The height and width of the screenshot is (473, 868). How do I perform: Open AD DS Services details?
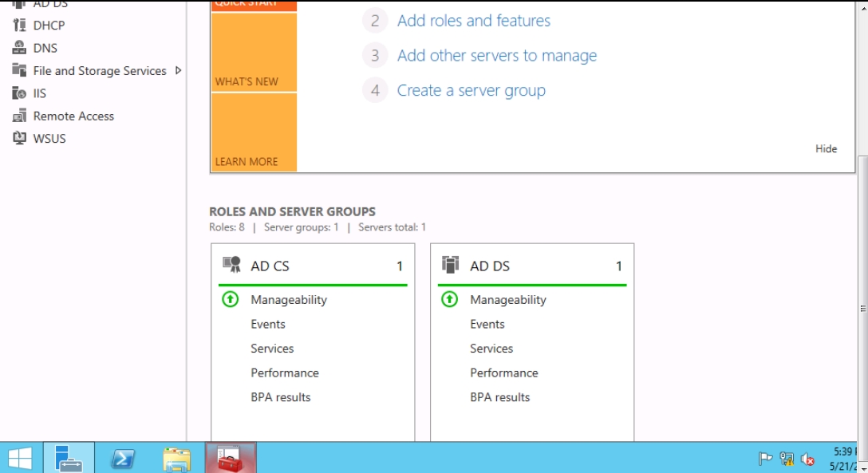(x=491, y=349)
